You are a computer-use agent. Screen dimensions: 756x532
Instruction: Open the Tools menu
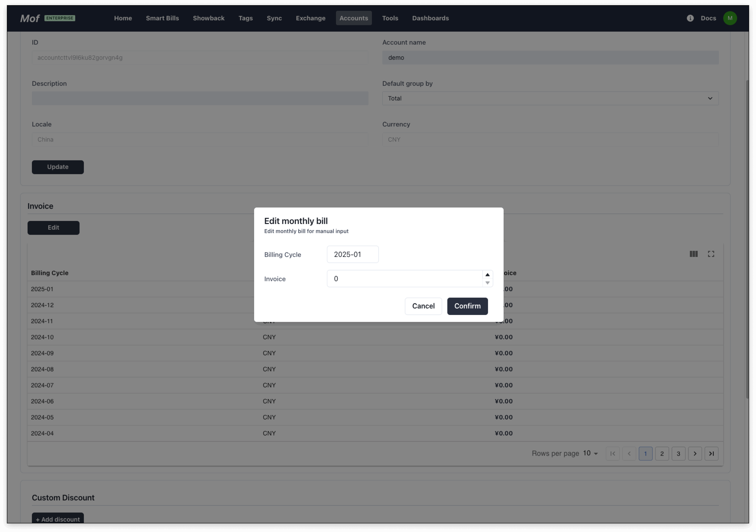click(x=390, y=18)
